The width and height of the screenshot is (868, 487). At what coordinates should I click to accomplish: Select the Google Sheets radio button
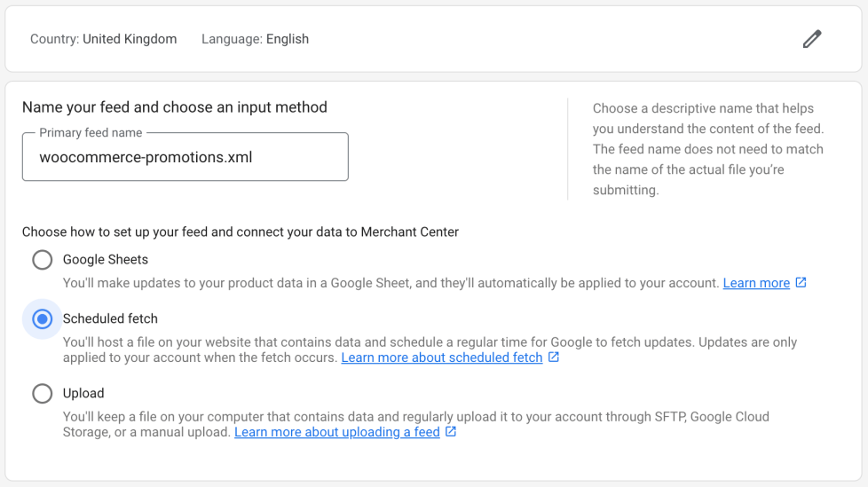coord(42,260)
